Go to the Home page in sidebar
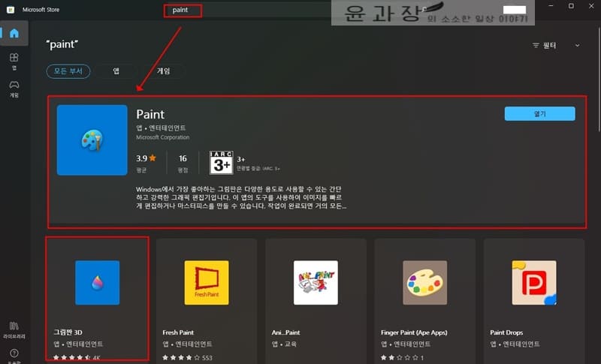Viewport: 601px width, 364px height. tap(14, 33)
